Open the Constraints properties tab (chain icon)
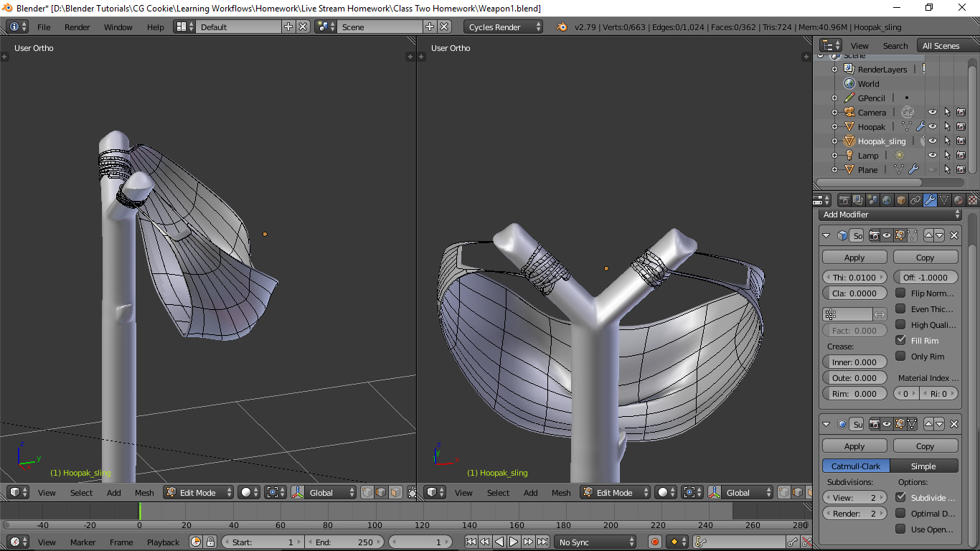 pyautogui.click(x=915, y=200)
